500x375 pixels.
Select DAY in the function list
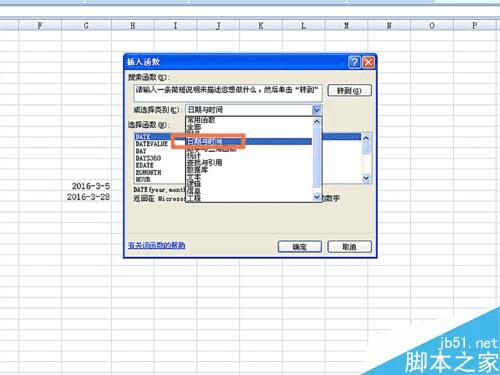(x=141, y=151)
